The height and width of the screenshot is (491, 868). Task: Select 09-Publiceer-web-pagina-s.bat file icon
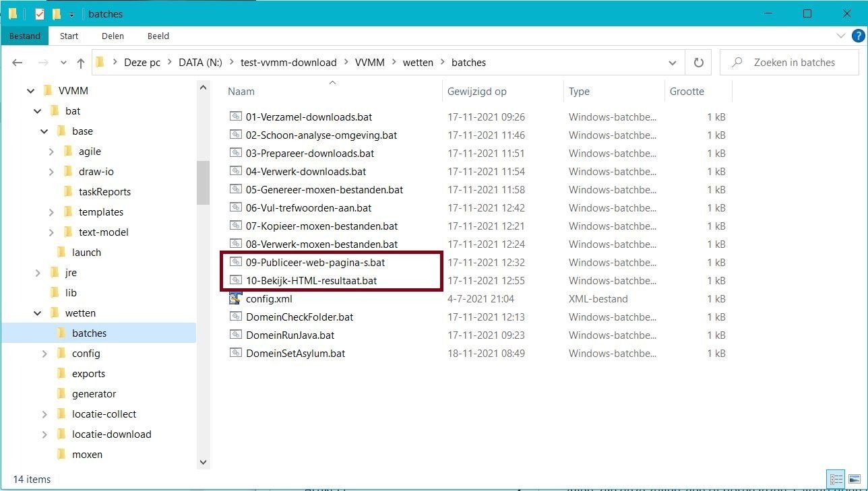click(x=235, y=262)
